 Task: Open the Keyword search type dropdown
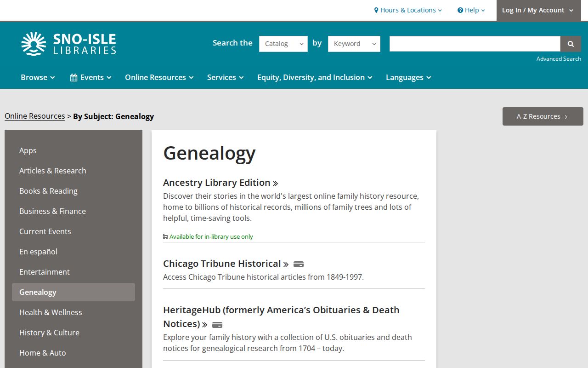click(x=354, y=44)
